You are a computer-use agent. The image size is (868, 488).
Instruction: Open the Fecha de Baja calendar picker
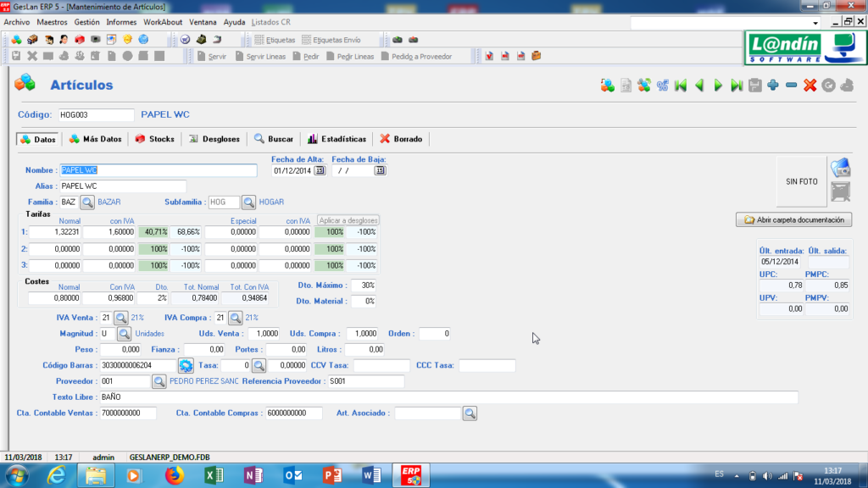point(379,169)
